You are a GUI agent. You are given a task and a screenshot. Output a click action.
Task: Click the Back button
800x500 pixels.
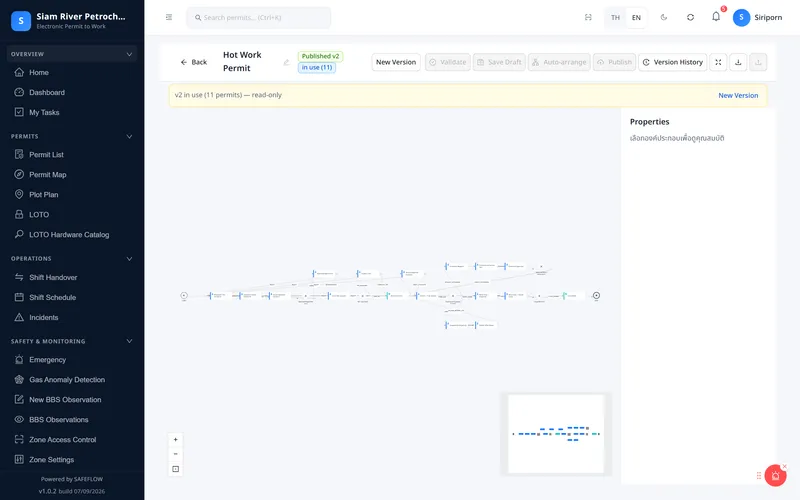point(193,62)
